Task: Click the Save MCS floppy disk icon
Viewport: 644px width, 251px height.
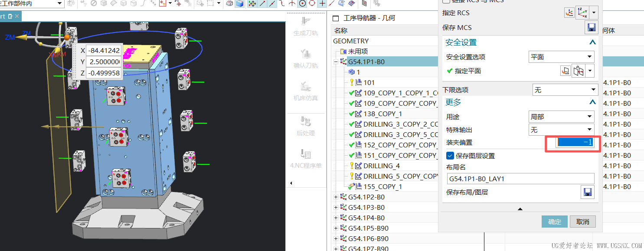Action: (x=591, y=27)
